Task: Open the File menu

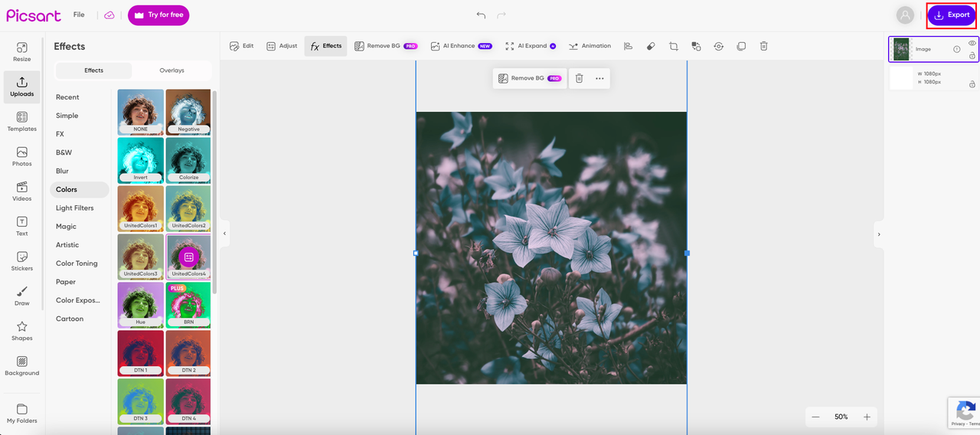Action: [79, 15]
